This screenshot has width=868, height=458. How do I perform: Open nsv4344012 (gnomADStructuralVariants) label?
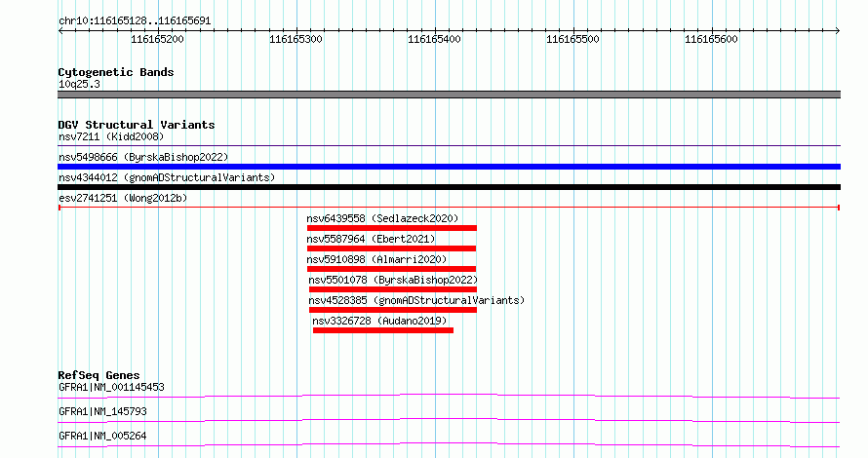click(167, 177)
